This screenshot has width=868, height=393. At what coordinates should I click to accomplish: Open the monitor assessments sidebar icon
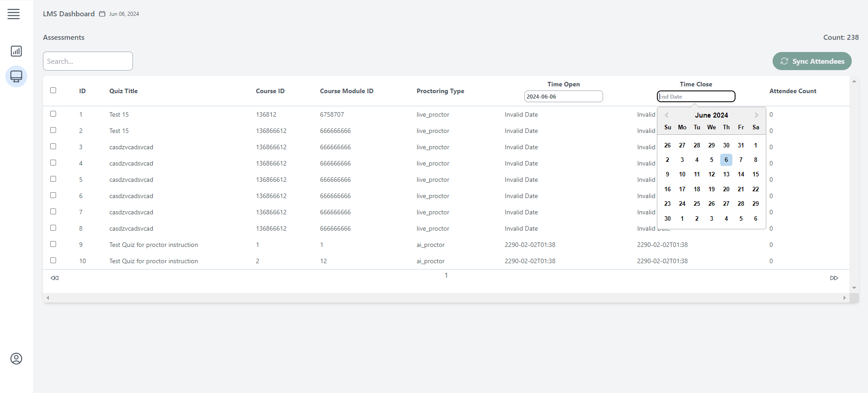pyautogui.click(x=16, y=76)
